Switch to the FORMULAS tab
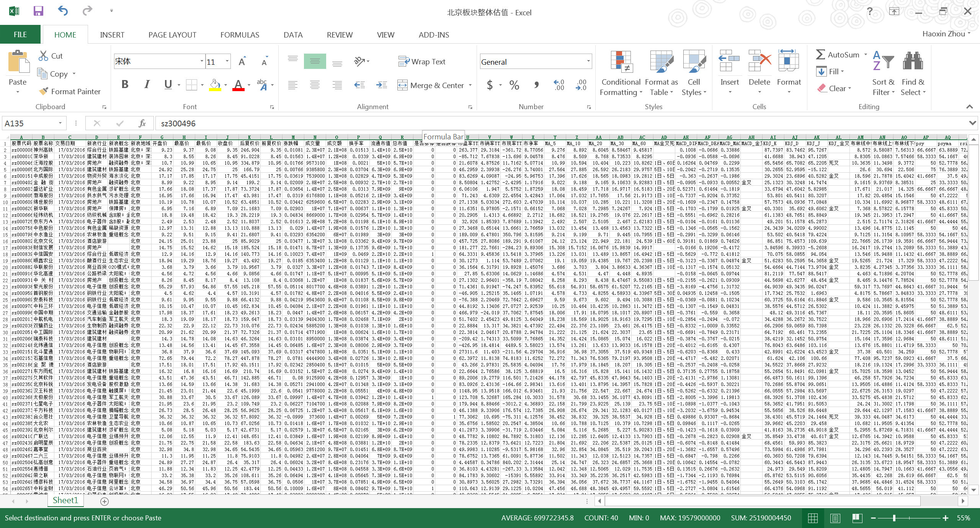The width and height of the screenshot is (980, 528). [x=240, y=35]
